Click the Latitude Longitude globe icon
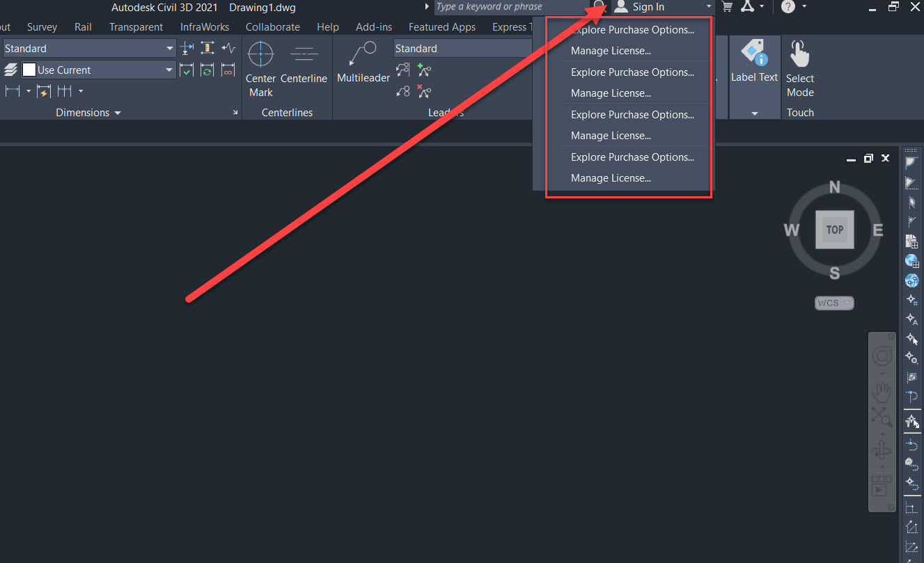 coord(911,280)
